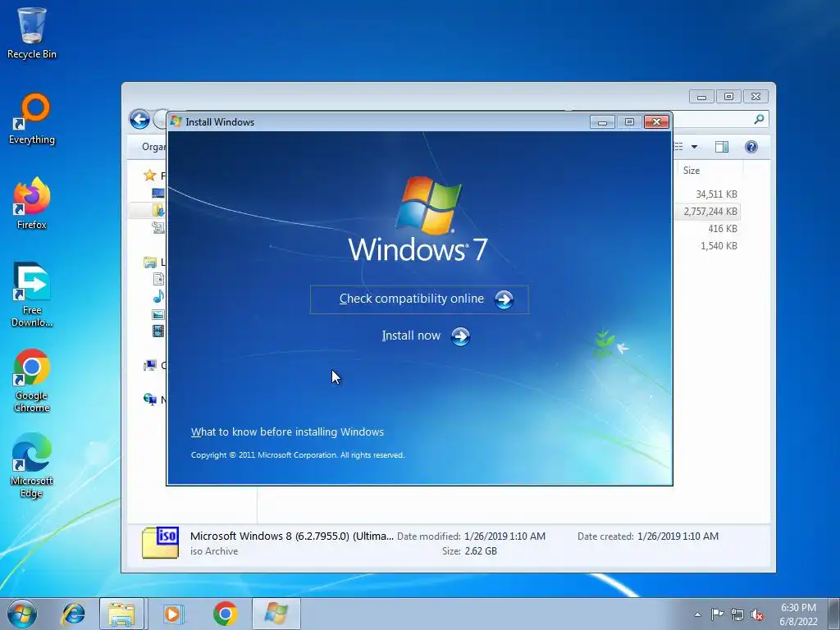Click the Favorites star in Explorer sidebar
840x630 pixels.
coord(149,176)
